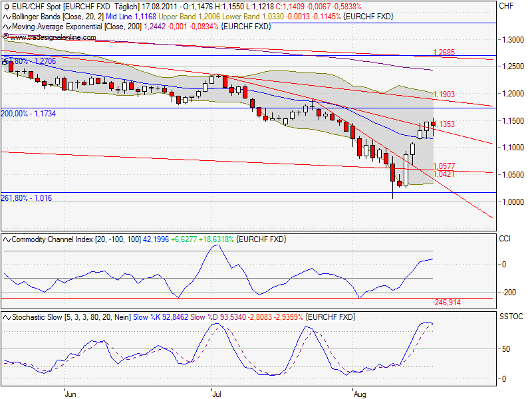Click the red price label 1,1353
The image size is (532, 399).
tap(445, 124)
